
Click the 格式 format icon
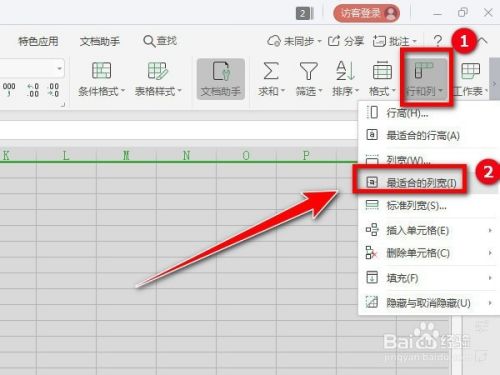[x=382, y=71]
